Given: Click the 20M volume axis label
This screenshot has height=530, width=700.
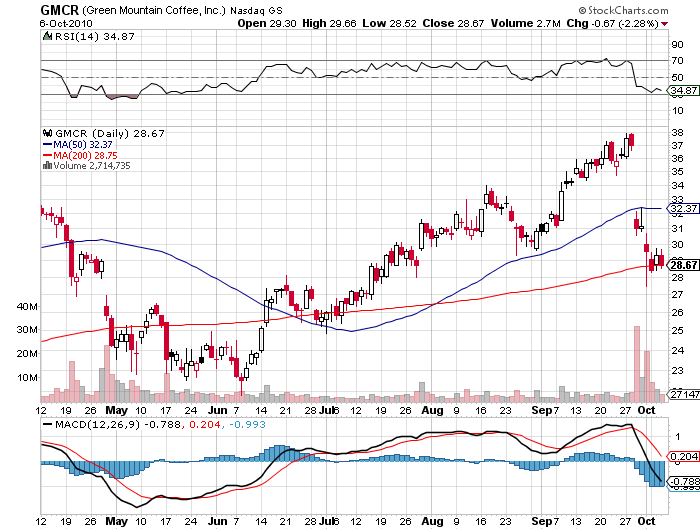Looking at the screenshot, I should pos(27,354).
